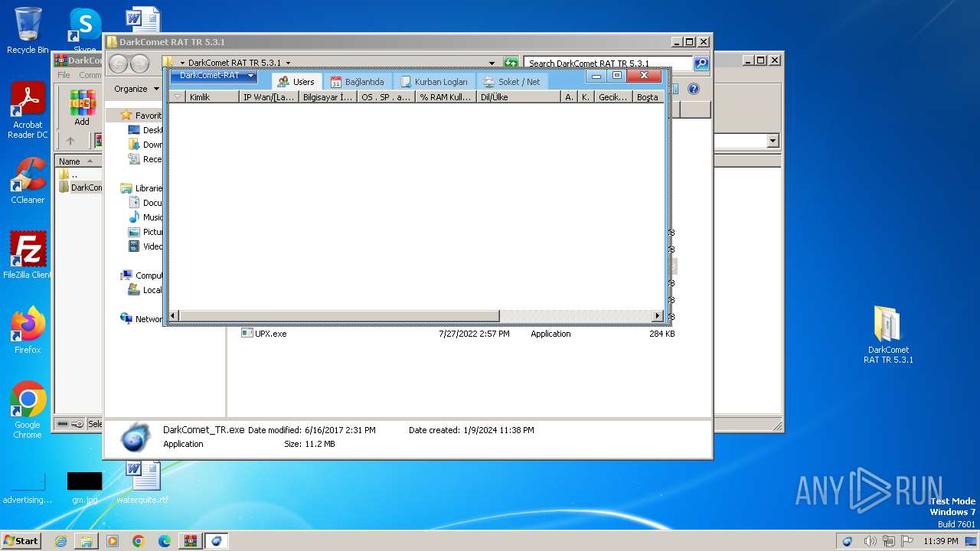980x551 pixels.
Task: Open the Kurban Logları tab
Action: [x=434, y=82]
